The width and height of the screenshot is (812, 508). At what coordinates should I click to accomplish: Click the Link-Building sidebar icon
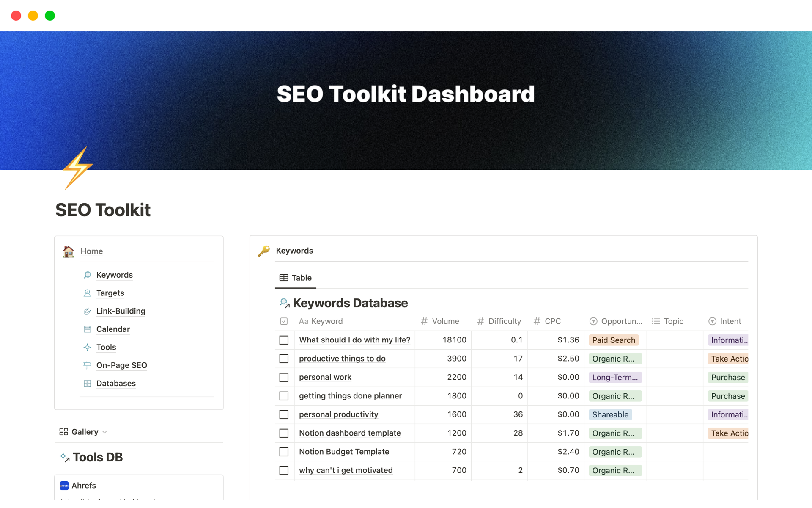click(x=88, y=311)
